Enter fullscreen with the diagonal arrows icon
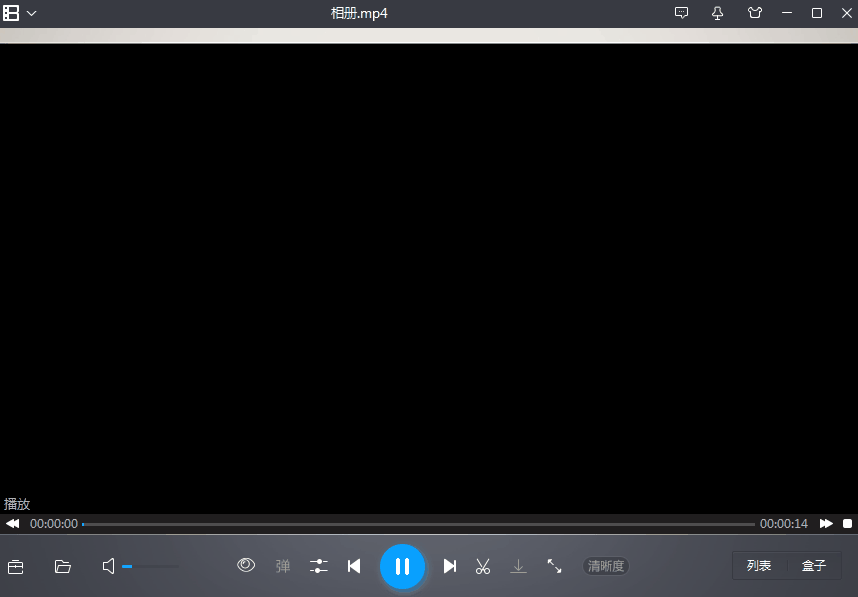The height and width of the screenshot is (597, 858). click(554, 566)
